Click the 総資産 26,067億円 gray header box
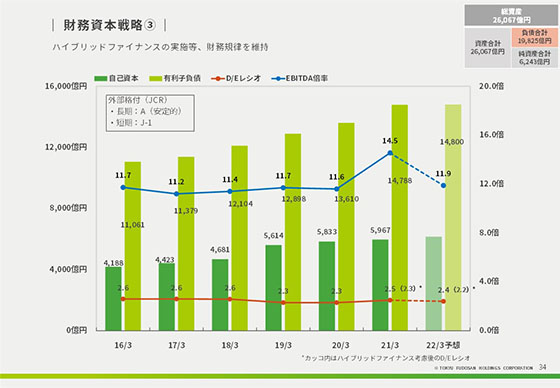The width and height of the screenshot is (560, 388). pos(511,15)
